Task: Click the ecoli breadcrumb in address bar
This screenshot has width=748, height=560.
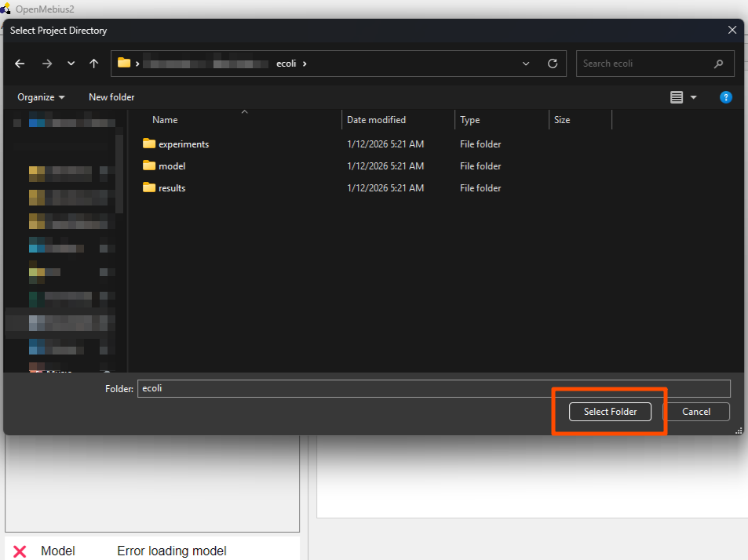Action: (x=286, y=64)
